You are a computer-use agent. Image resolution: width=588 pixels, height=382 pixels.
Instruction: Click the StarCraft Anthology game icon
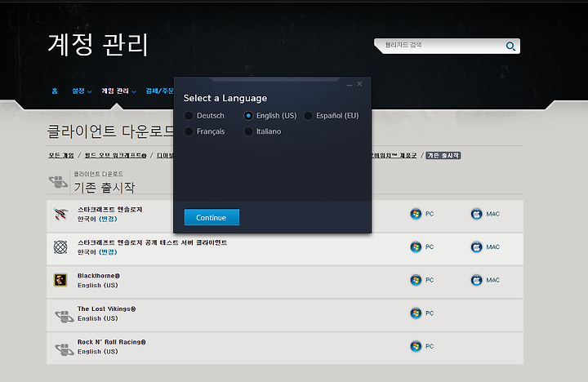point(60,214)
